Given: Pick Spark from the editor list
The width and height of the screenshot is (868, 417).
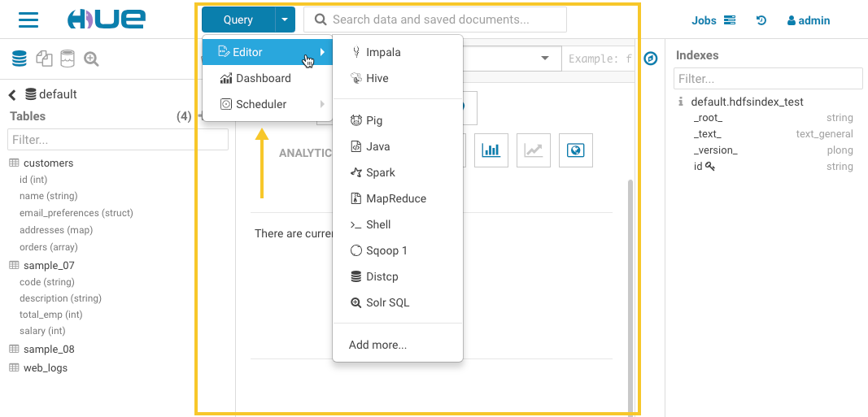Looking at the screenshot, I should (380, 172).
